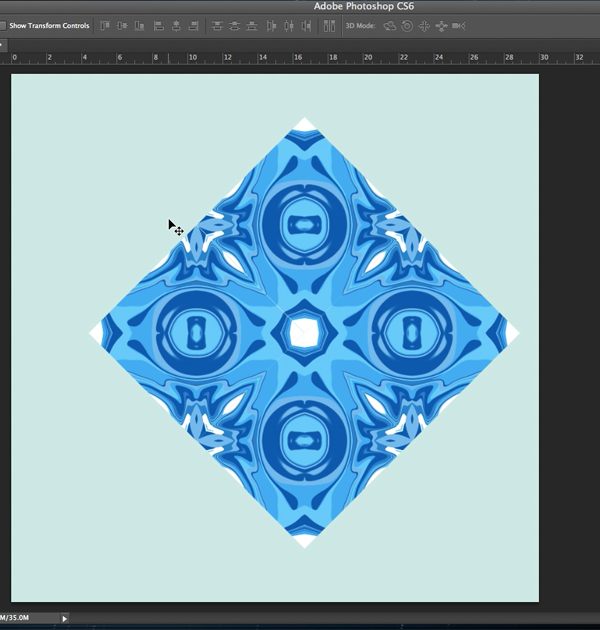Click the Align Horizontal Centers icon
Image resolution: width=600 pixels, height=630 pixels.
[176, 26]
